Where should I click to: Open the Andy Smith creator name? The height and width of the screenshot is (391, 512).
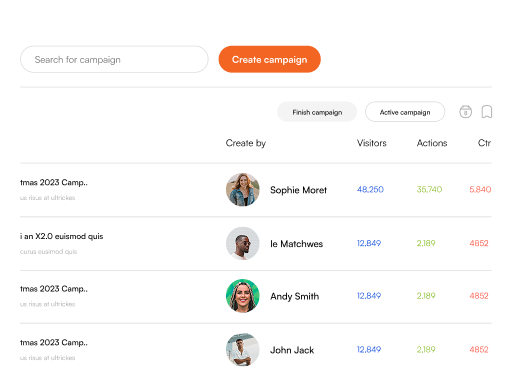pyautogui.click(x=295, y=296)
